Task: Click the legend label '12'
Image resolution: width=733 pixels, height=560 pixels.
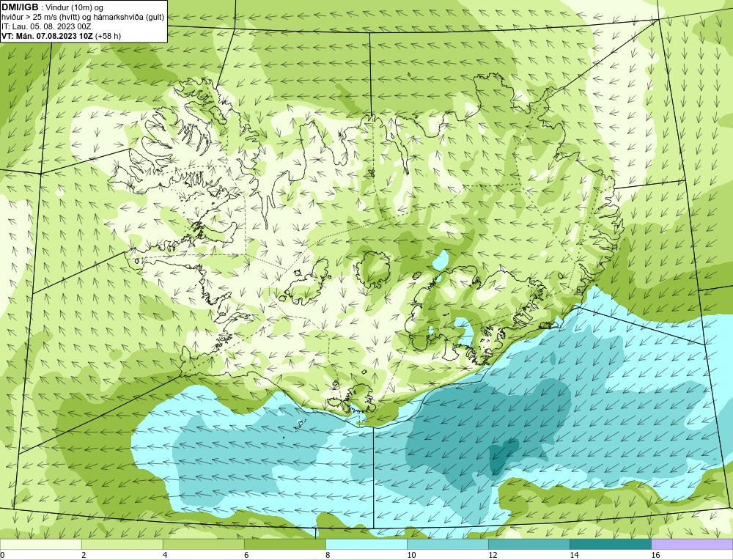Action: 493,555
